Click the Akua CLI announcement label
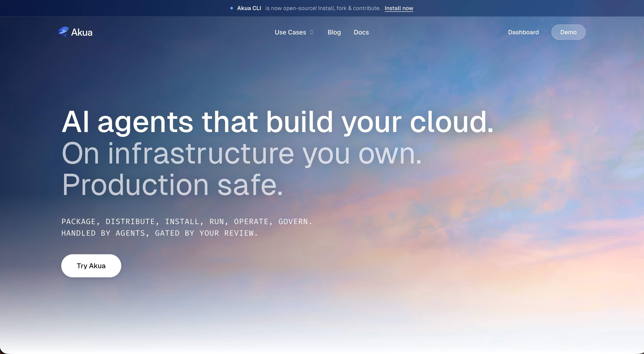The width and height of the screenshot is (644, 354). point(249,8)
